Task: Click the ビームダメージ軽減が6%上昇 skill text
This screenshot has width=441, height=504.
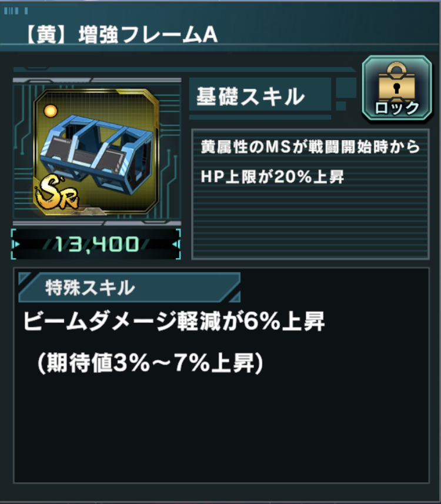Action: [x=174, y=321]
